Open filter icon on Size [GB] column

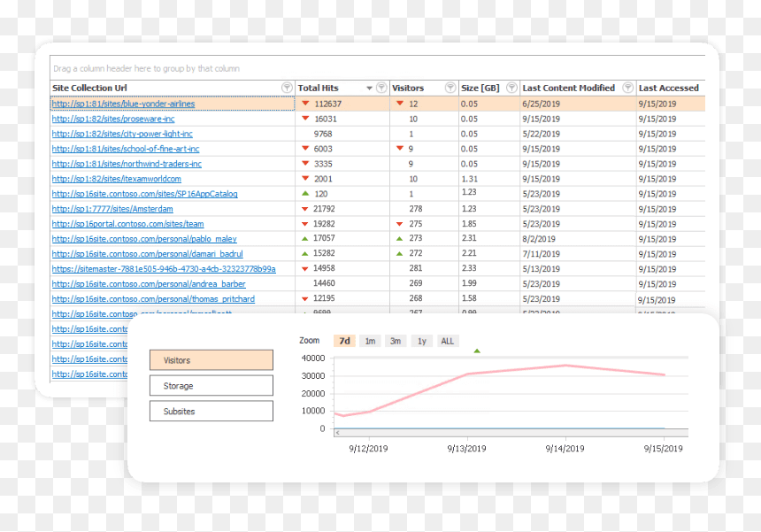point(511,88)
